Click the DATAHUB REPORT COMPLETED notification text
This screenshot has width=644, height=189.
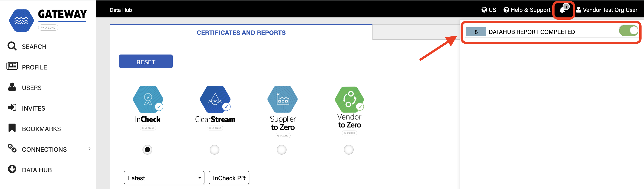pos(532,32)
